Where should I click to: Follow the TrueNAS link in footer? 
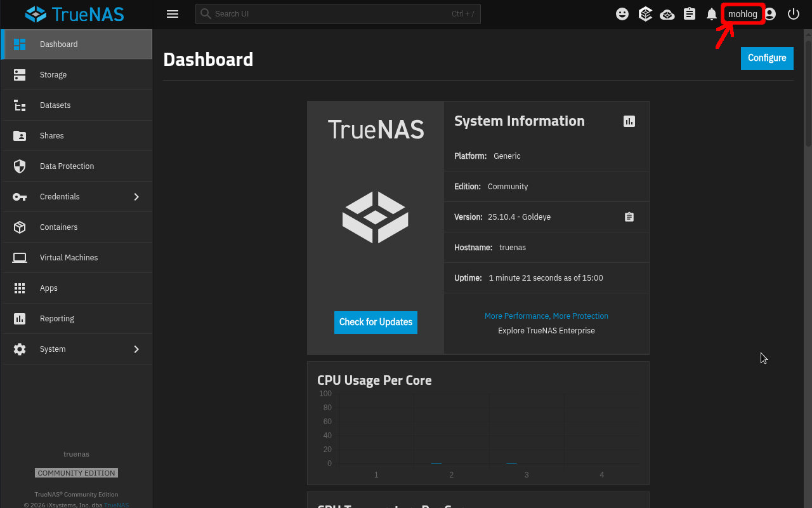point(116,505)
